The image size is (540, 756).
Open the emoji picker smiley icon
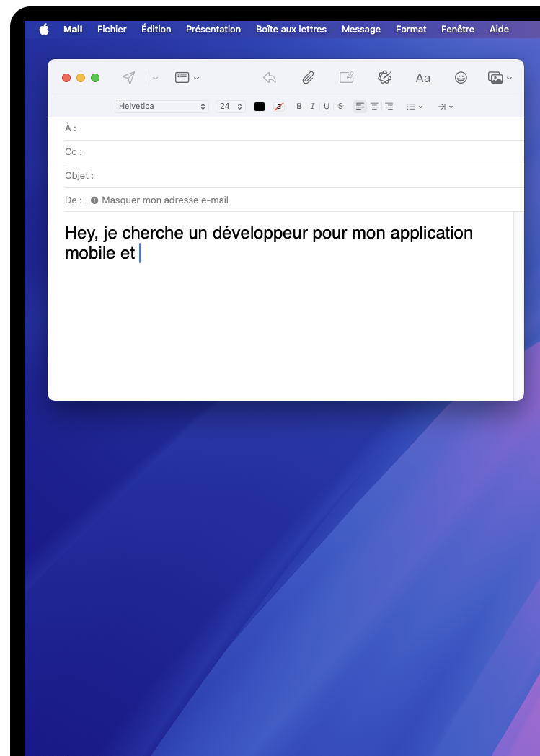461,78
